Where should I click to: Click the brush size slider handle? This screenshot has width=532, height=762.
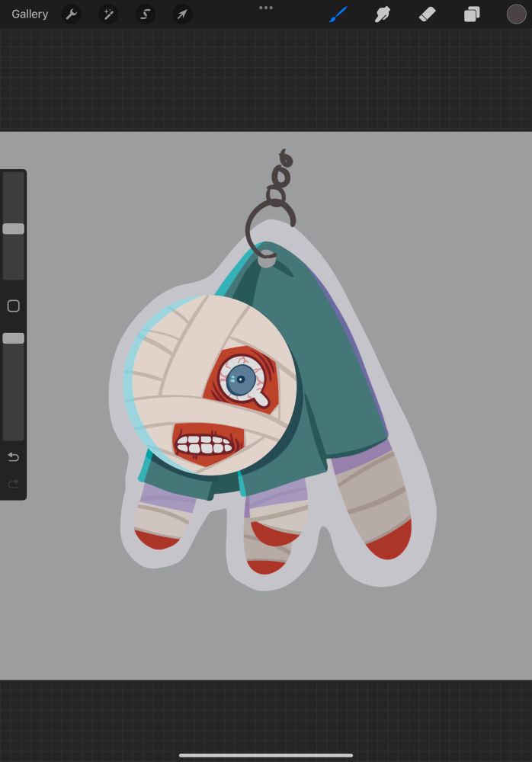14,229
